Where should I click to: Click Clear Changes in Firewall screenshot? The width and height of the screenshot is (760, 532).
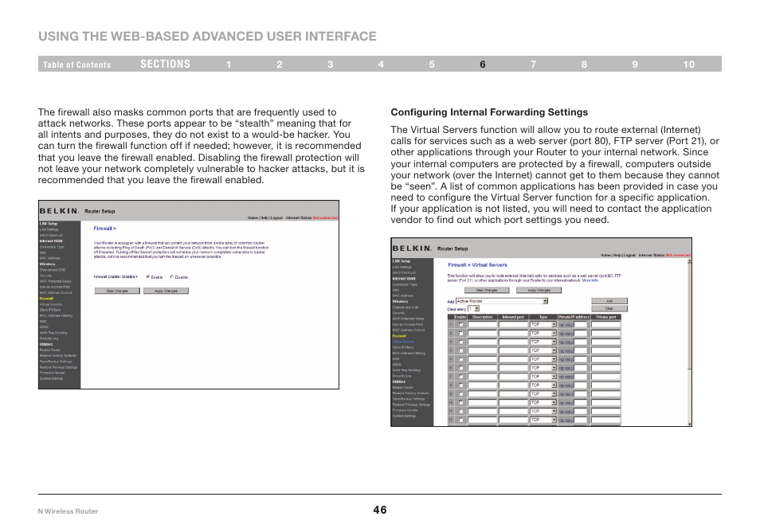[x=117, y=291]
